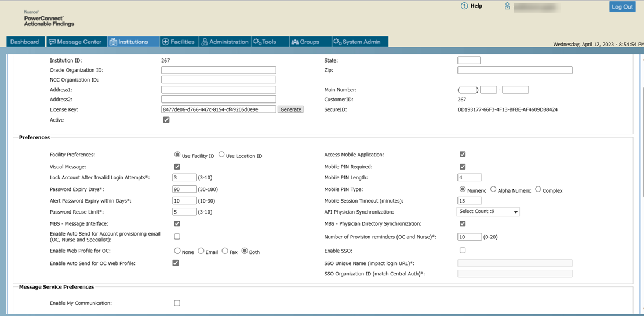Click the Tools tab gear icon
Image resolution: width=644 pixels, height=316 pixels.
point(257,42)
